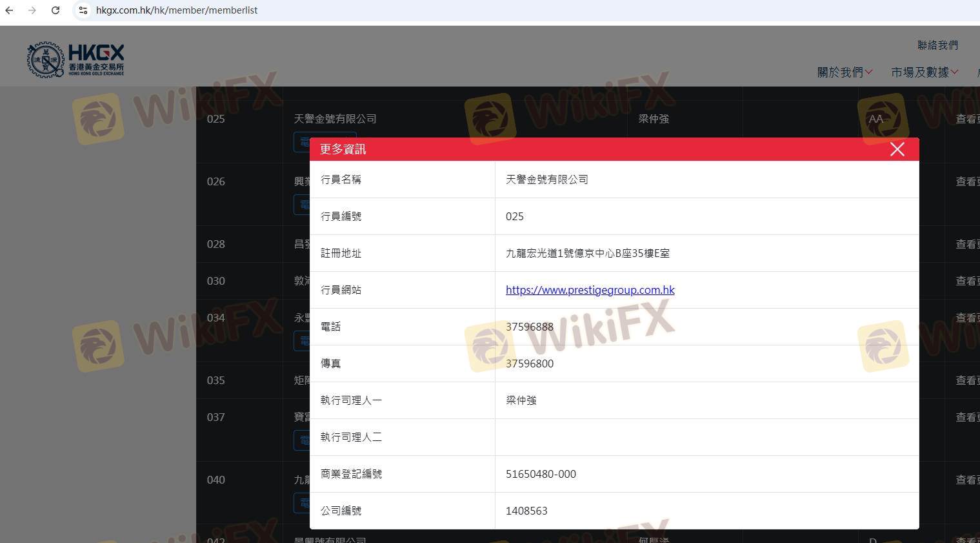Image resolution: width=980 pixels, height=543 pixels.
Task: Go forward using the browser forward arrow
Action: point(32,10)
